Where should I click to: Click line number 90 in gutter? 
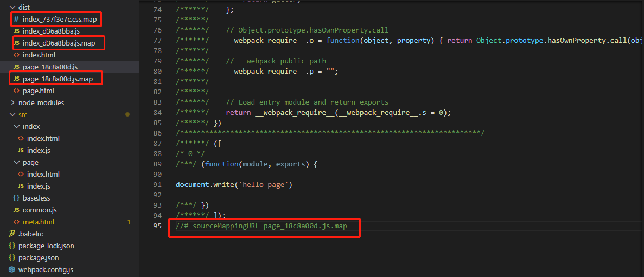point(157,175)
